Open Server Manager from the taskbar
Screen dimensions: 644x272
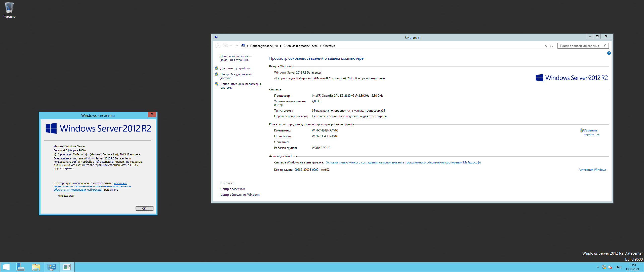point(20,267)
